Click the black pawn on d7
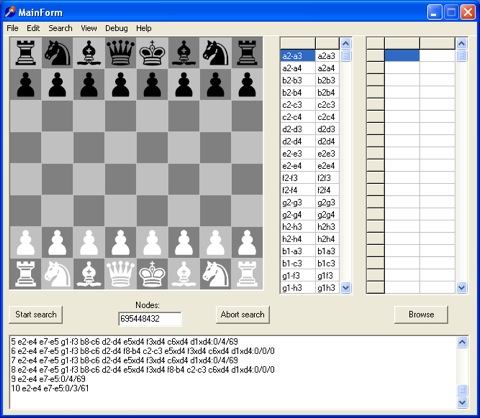Viewport: 480px width, 418px height. 120,85
